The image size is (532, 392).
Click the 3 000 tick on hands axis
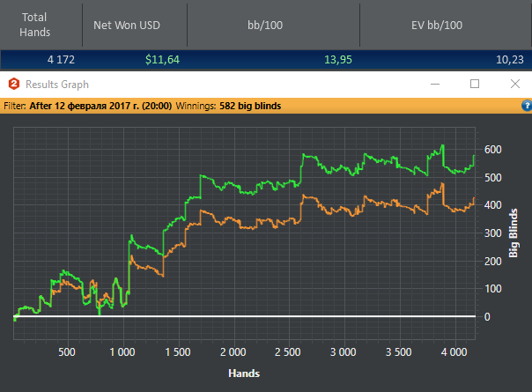pyautogui.click(x=343, y=352)
